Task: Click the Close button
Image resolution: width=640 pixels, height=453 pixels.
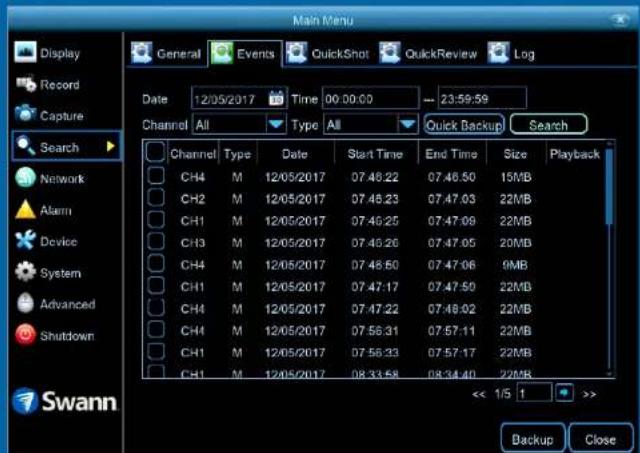Action: coord(600,439)
